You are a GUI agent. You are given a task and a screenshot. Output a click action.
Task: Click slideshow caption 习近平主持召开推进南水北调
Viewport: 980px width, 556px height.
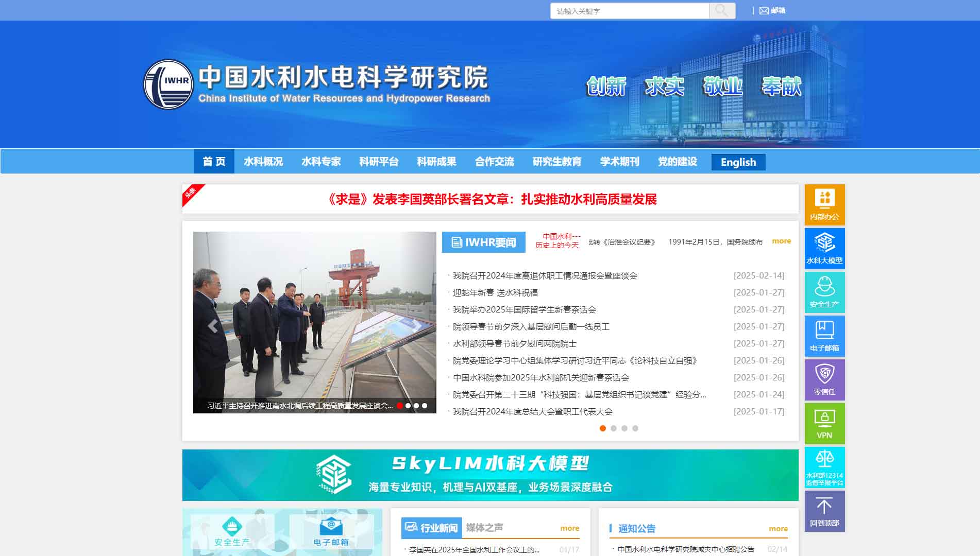tap(300, 406)
